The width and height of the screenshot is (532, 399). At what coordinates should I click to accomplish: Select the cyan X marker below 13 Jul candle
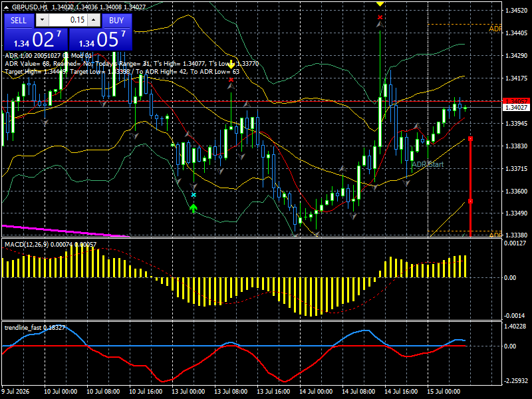tap(194, 195)
